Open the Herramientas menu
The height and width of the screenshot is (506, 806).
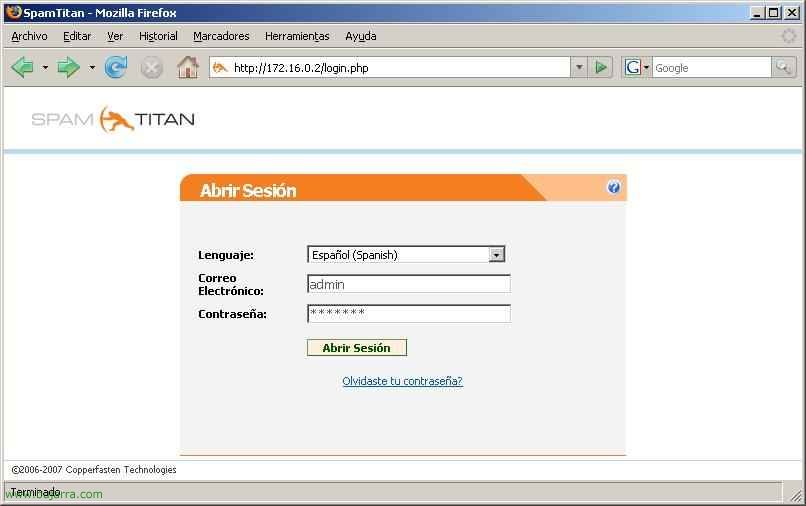tap(297, 36)
